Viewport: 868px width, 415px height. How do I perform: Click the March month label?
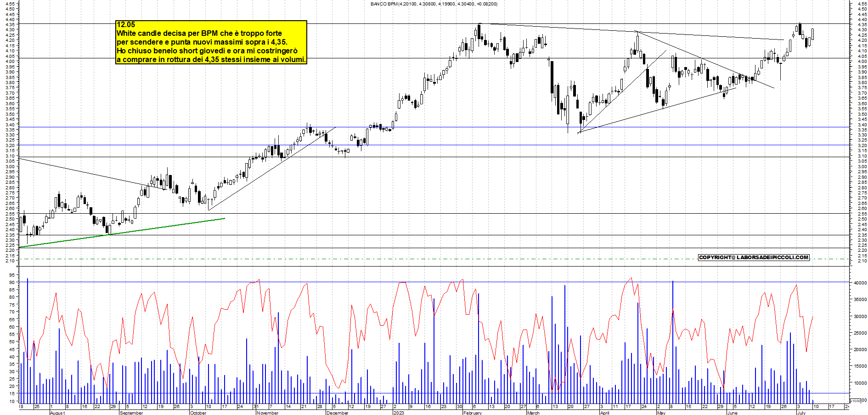tap(533, 413)
